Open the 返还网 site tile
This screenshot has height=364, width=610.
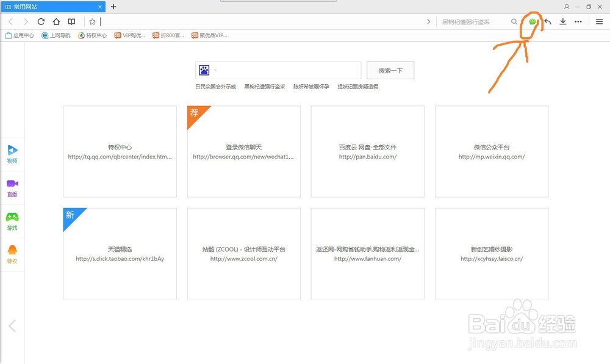(x=368, y=254)
